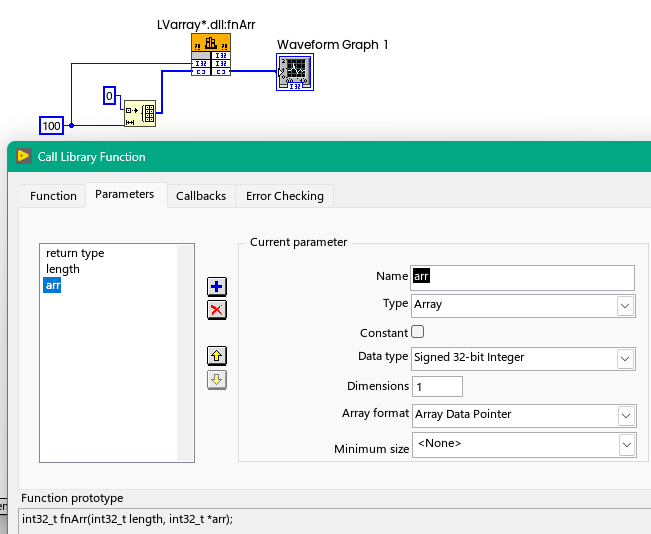Viewport: 651px width, 534px height.
Task: Click the Name input field containing arr
Action: click(522, 277)
